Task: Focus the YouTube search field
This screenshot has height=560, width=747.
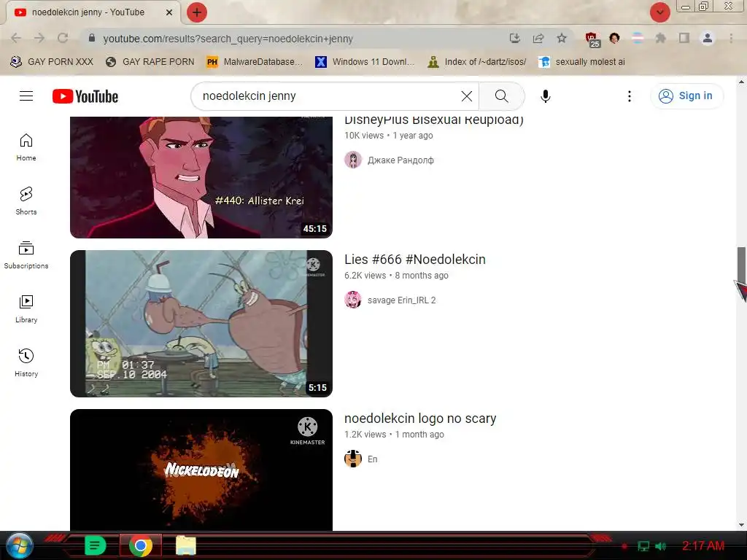Action: (x=329, y=96)
